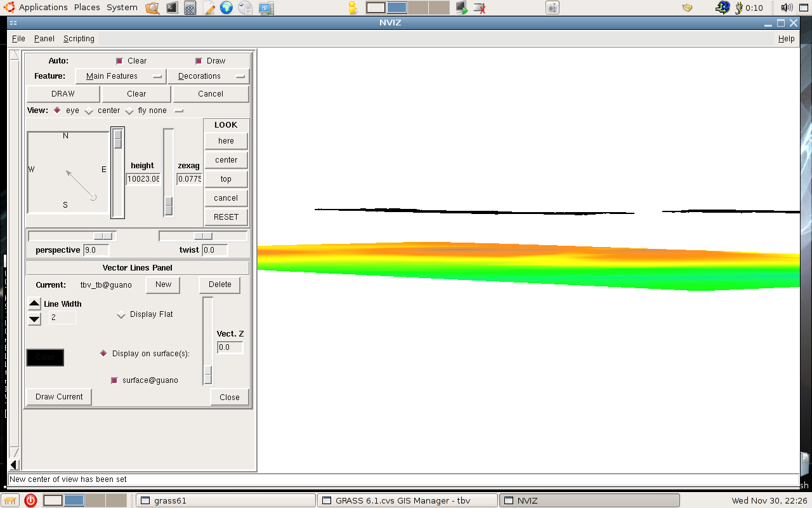Click the Cancel button beside Clear
Viewport: 812px width, 508px height.
(211, 94)
